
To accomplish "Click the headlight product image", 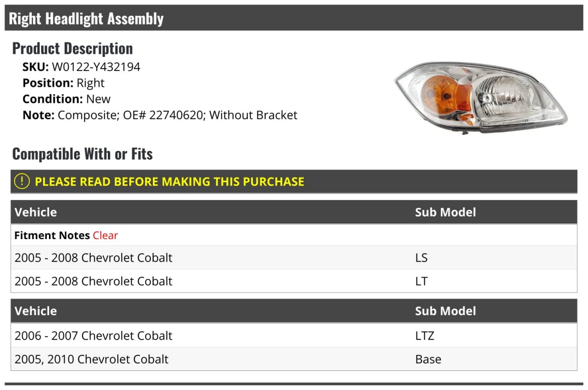I will click(480, 97).
